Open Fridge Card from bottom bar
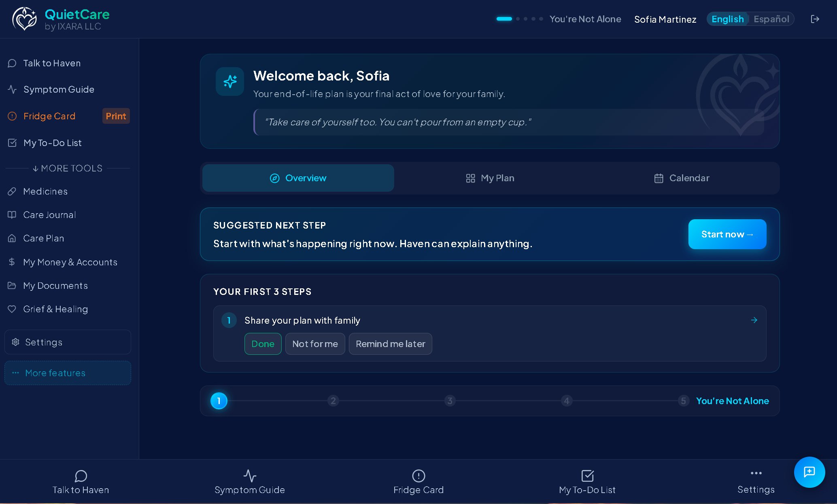 (418, 482)
